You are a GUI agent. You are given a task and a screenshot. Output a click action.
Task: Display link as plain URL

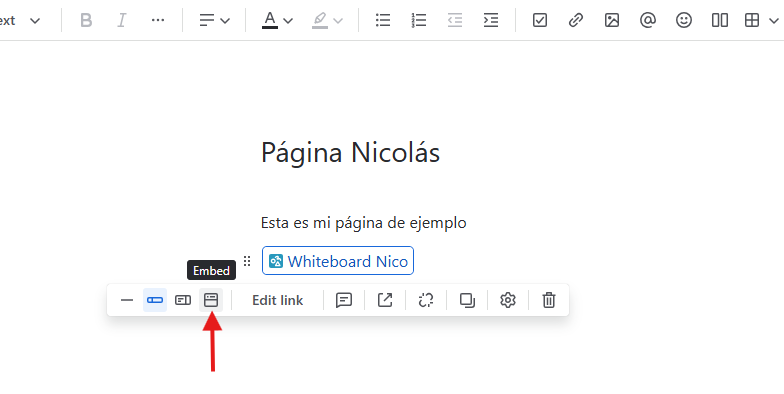tap(127, 300)
